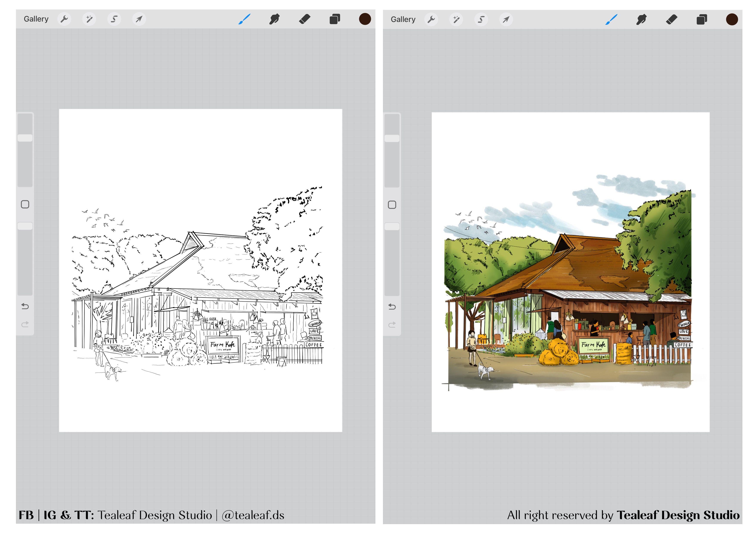
Task: Return to Gallery in right window
Action: click(x=403, y=19)
